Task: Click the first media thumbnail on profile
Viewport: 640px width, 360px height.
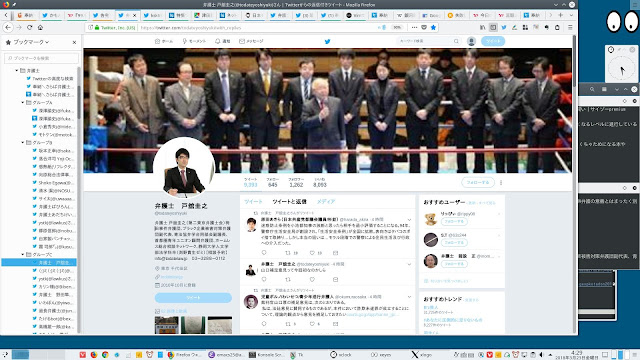Action: click(167, 325)
